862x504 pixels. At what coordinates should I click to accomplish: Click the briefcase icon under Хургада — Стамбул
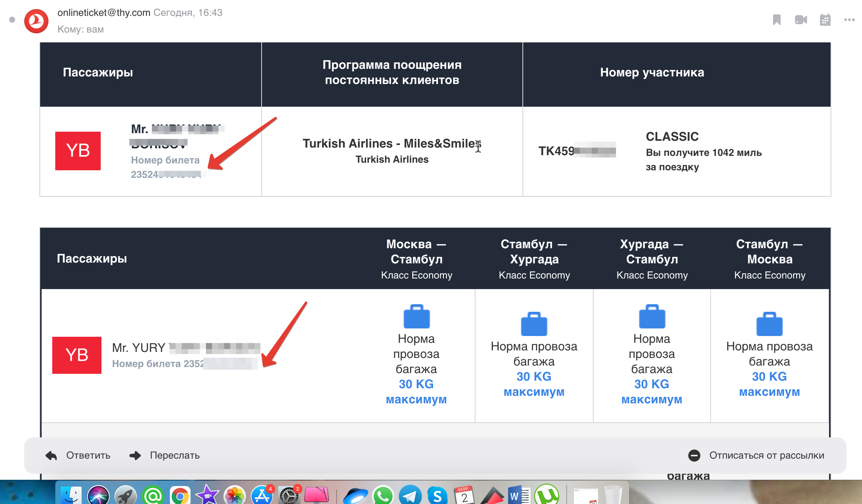click(652, 316)
